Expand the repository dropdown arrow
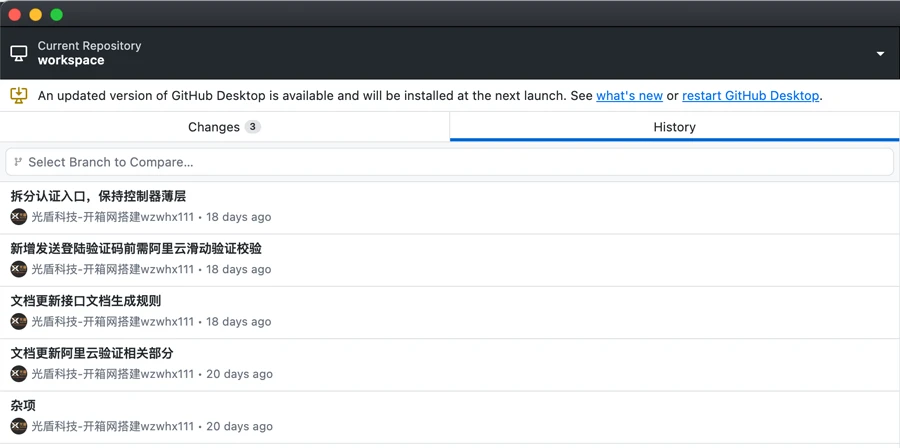Screen dimensions: 900x448 [880, 54]
